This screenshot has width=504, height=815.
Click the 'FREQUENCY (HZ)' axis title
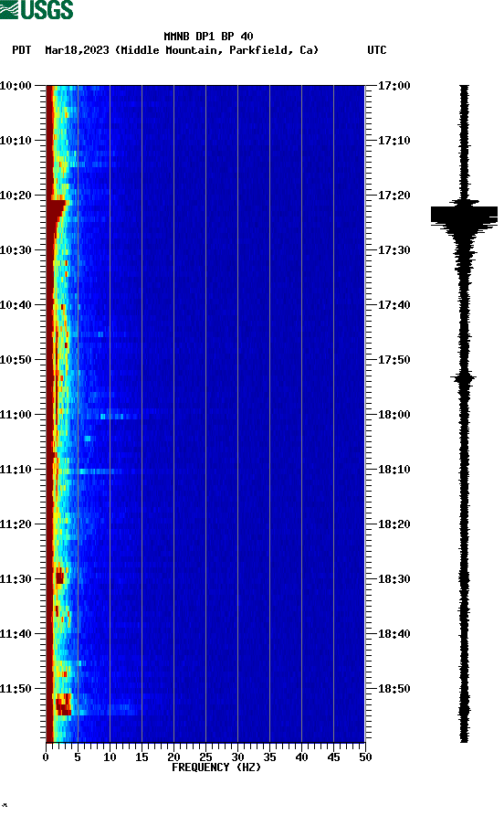[x=216, y=767]
